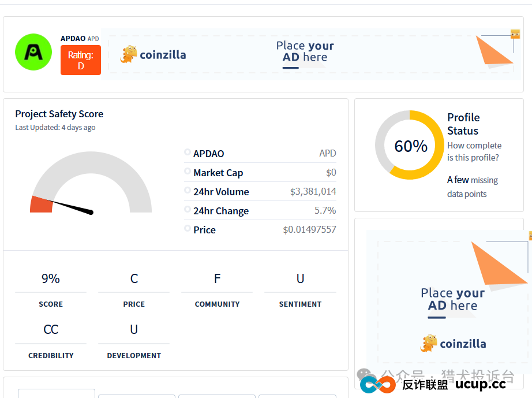
Task: Toggle the bullet next to 24hr Volume
Action: tap(188, 190)
